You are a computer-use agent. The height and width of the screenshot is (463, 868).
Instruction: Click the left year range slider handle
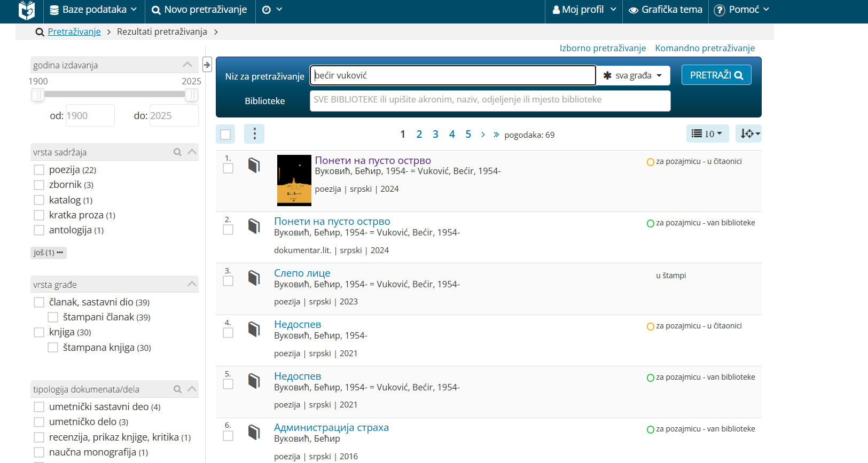(x=37, y=95)
